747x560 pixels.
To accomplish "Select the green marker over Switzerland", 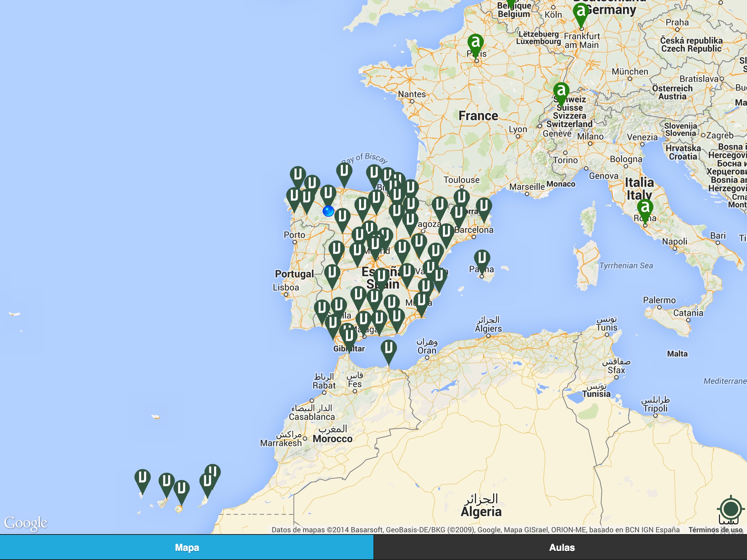I will (561, 91).
